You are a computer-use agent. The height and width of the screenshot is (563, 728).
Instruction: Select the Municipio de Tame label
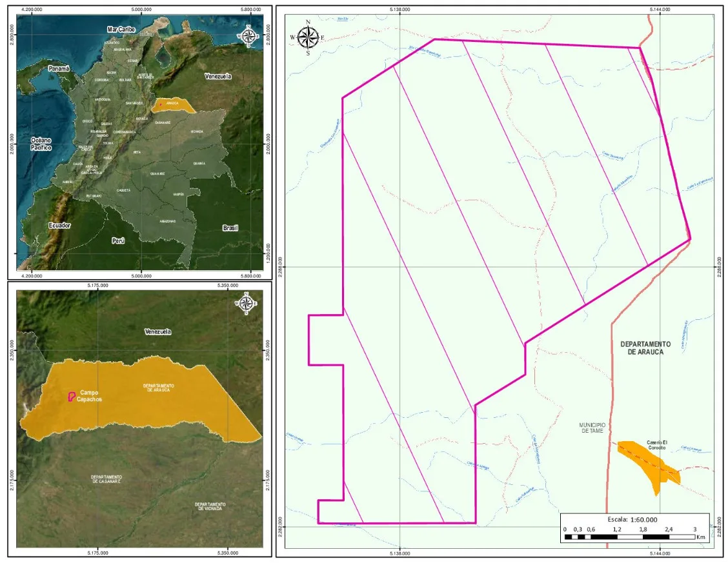(592, 428)
